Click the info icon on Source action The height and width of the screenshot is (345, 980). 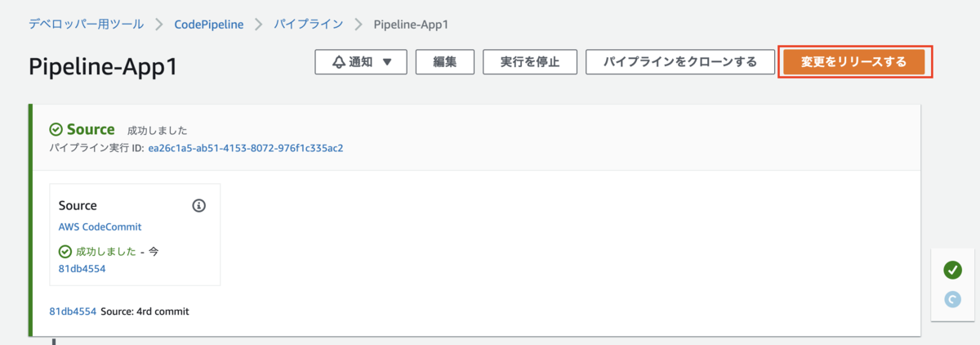pyautogui.click(x=198, y=205)
